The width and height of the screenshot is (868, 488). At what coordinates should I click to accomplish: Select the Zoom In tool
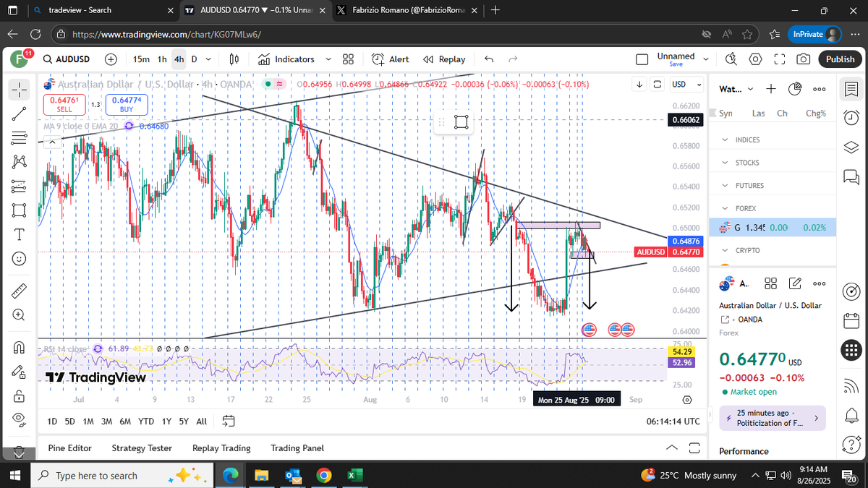coord(20,314)
